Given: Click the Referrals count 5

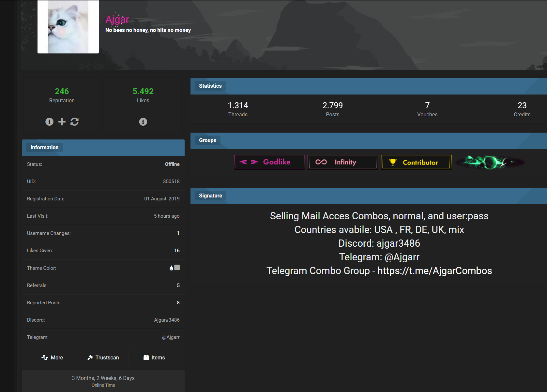Looking at the screenshot, I should tap(178, 285).
